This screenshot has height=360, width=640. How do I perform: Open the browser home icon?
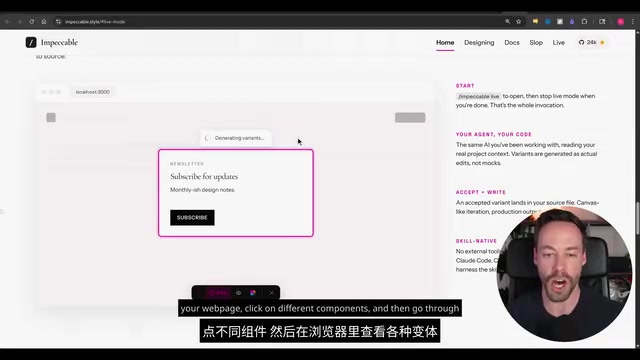pos(44,22)
